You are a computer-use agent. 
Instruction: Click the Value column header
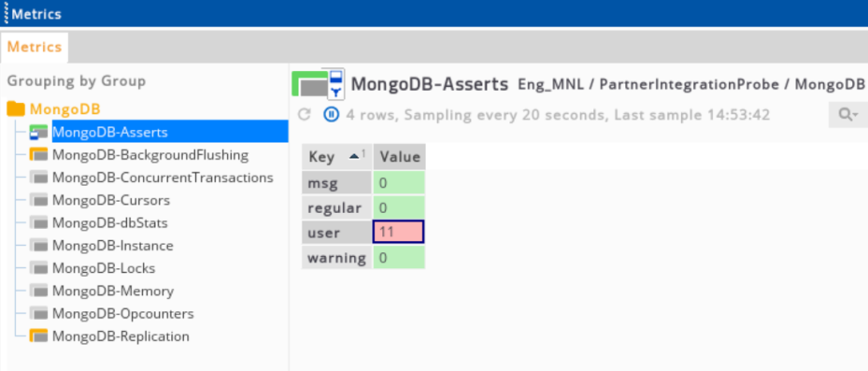400,157
